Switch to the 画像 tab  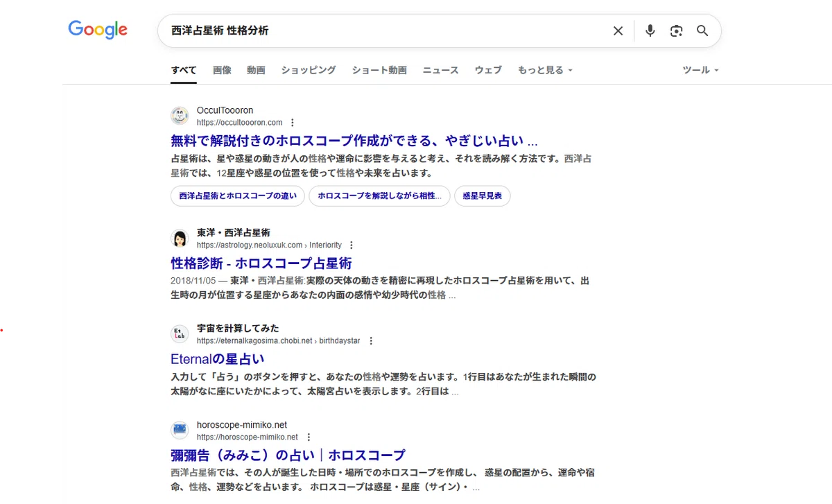point(222,70)
